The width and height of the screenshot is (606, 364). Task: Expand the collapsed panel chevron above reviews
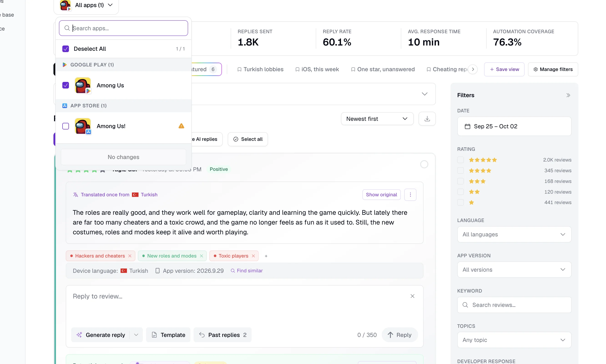point(424,94)
